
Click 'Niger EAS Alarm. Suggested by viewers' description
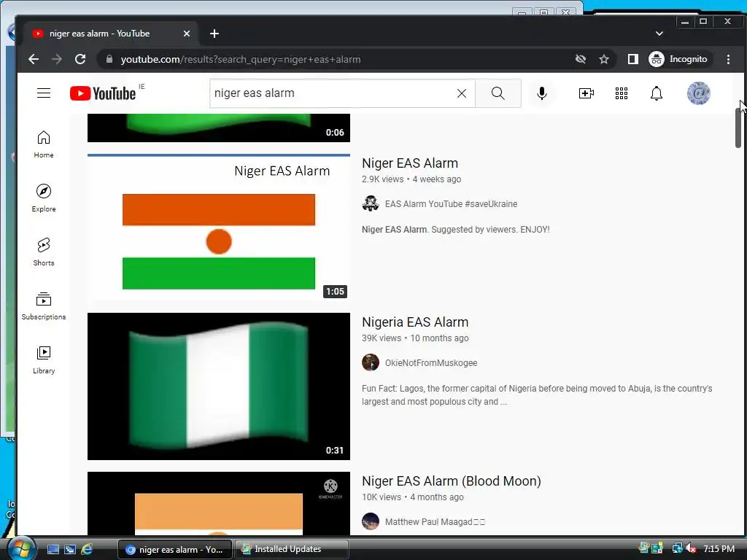(x=455, y=230)
